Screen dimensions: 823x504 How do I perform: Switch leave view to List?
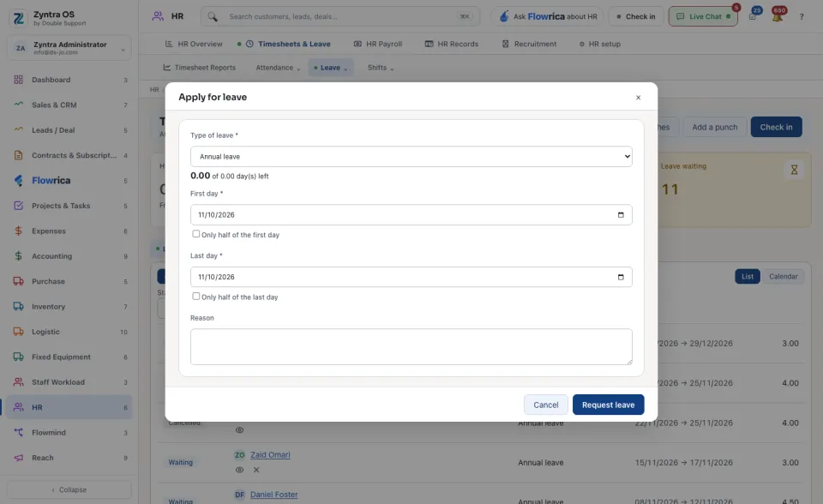coord(748,276)
